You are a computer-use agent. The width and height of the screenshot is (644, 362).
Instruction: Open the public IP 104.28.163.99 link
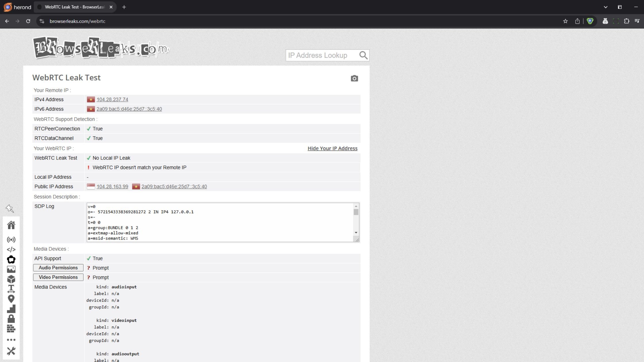click(x=112, y=186)
